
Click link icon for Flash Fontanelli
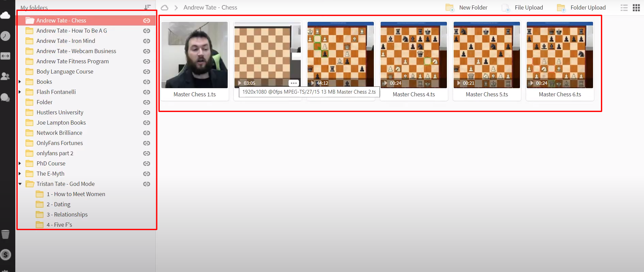point(146,92)
